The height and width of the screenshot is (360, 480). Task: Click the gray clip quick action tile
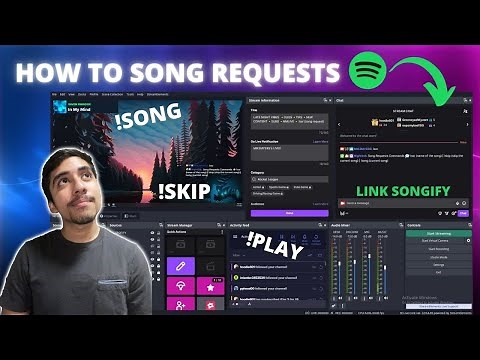pos(210,304)
